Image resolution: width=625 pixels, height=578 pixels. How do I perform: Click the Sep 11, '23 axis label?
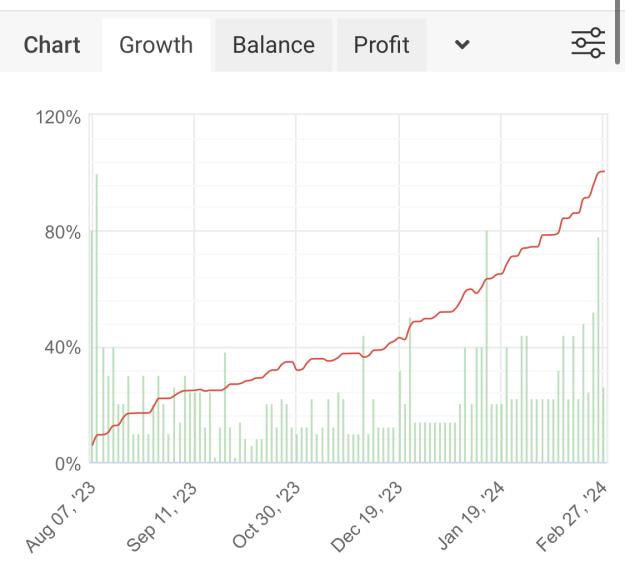tap(162, 517)
